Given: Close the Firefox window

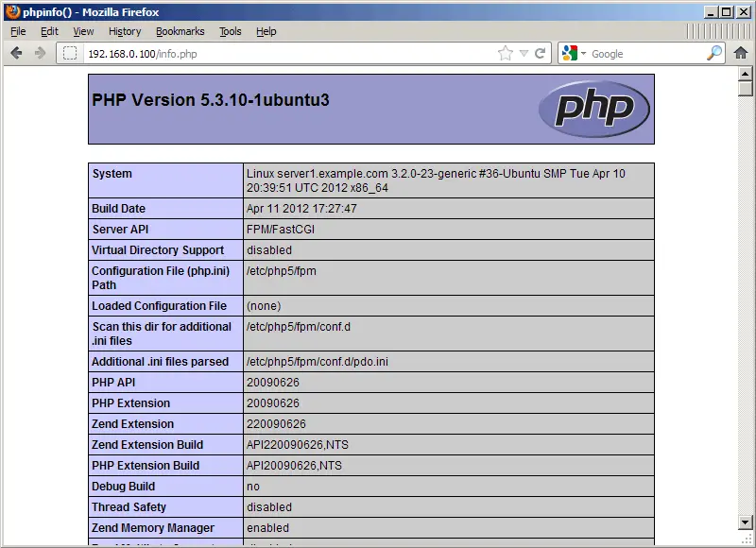Looking at the screenshot, I should pyautogui.click(x=744, y=12).
